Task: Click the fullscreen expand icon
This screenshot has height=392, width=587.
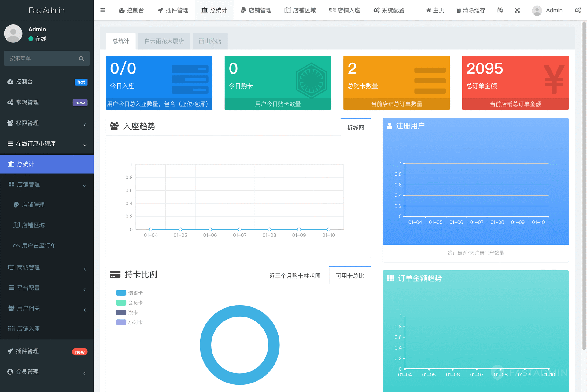Action: (517, 10)
